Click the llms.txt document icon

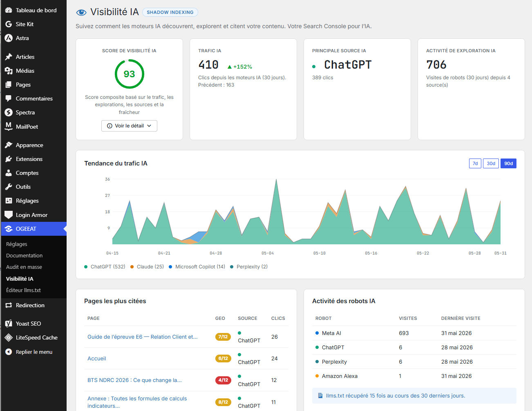coord(320,395)
